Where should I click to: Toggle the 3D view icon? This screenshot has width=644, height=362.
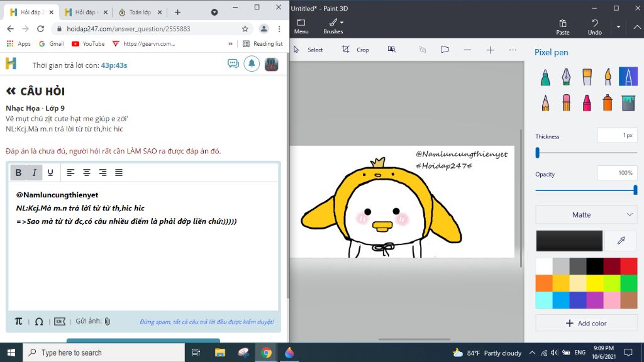(445, 49)
